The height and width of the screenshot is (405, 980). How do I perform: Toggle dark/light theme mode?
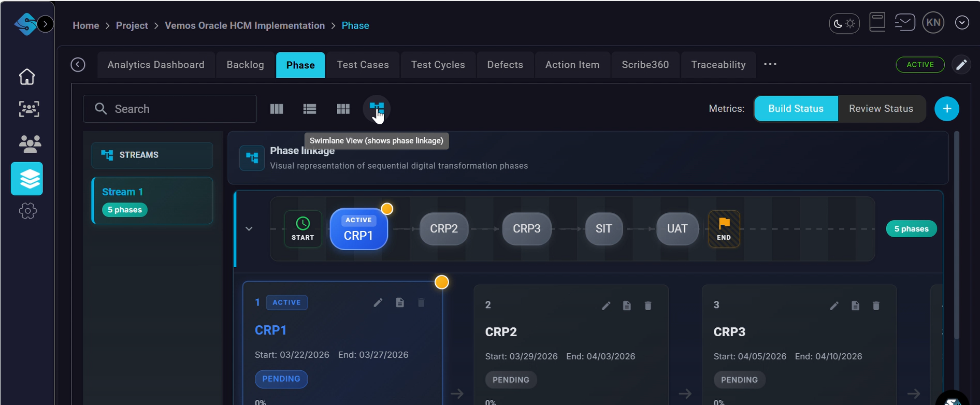(844, 23)
